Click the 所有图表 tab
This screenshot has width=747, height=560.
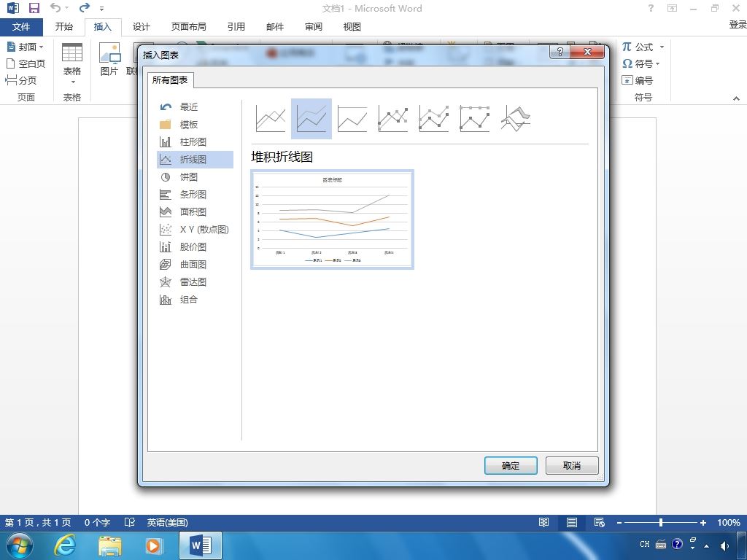pos(170,80)
